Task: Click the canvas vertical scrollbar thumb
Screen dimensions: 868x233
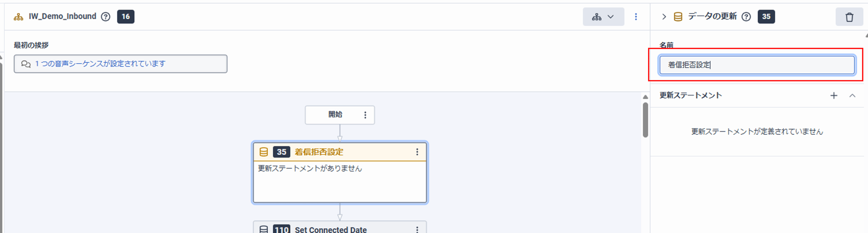Action: [x=645, y=120]
